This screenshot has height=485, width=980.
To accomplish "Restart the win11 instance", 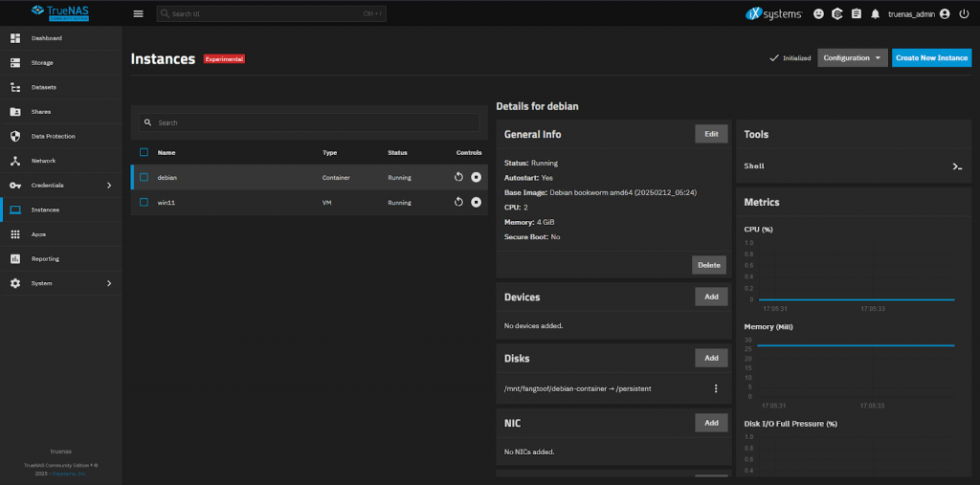I will [x=458, y=203].
